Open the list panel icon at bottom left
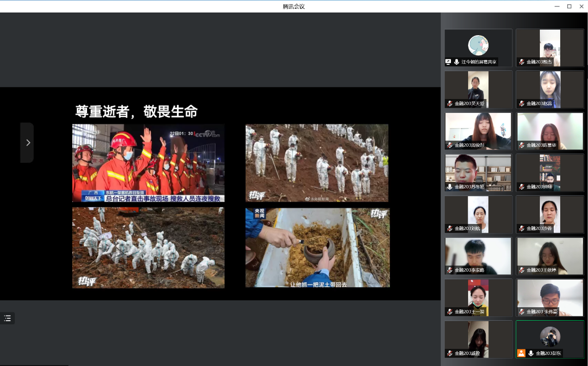The width and height of the screenshot is (588, 366). pyautogui.click(x=7, y=318)
